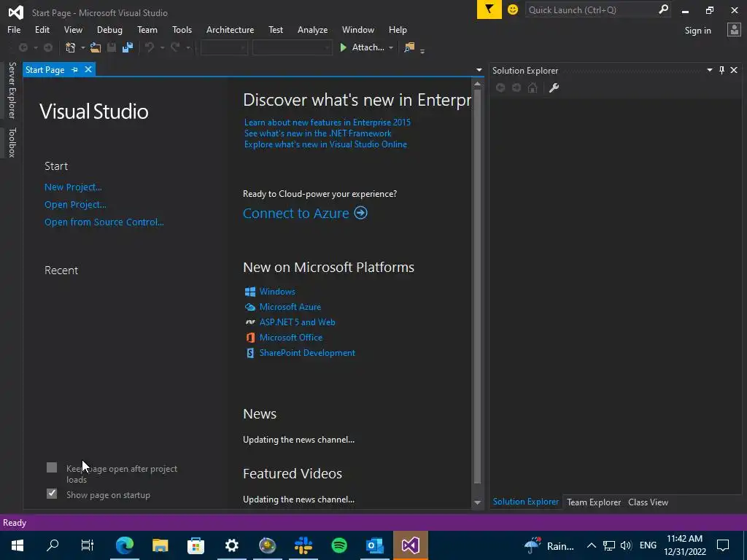This screenshot has width=747, height=560.
Task: Open Microsoft Edge from the taskbar
Action: pyautogui.click(x=124, y=545)
